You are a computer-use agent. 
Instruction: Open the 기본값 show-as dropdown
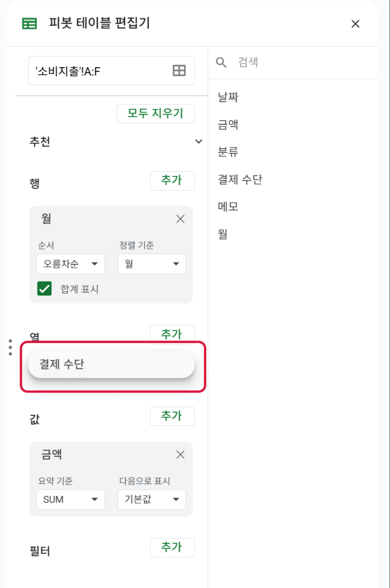click(152, 499)
